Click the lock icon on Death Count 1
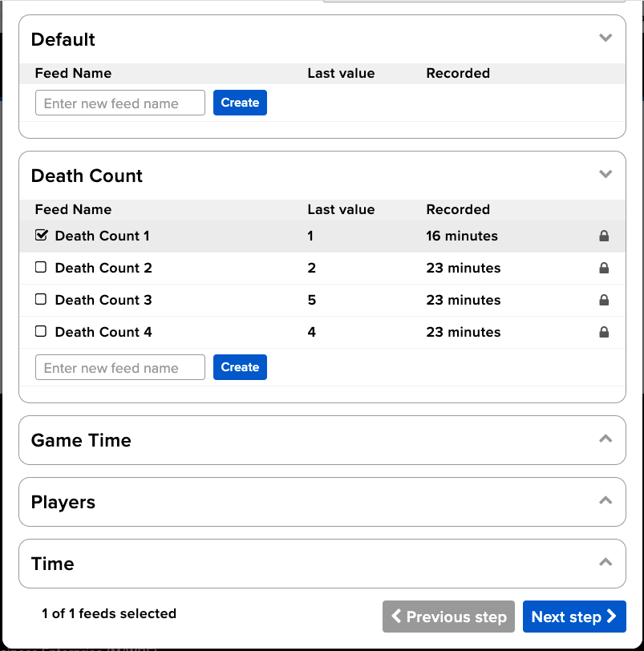 [604, 236]
